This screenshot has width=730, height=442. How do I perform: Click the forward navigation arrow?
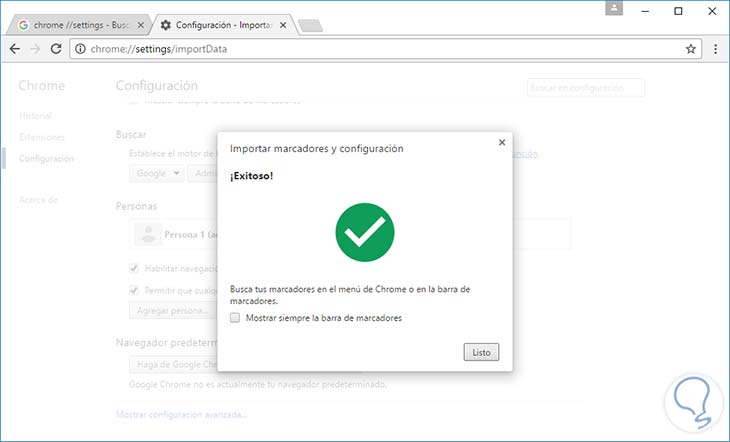pos(35,49)
